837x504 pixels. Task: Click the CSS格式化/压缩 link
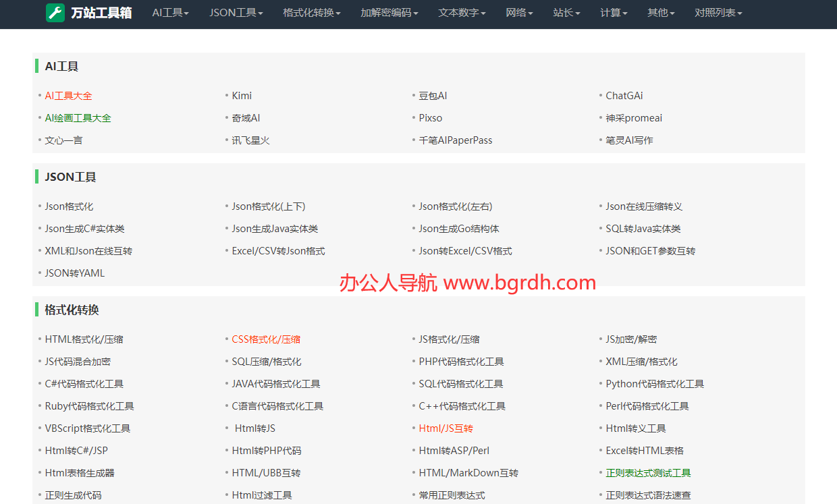click(x=266, y=339)
